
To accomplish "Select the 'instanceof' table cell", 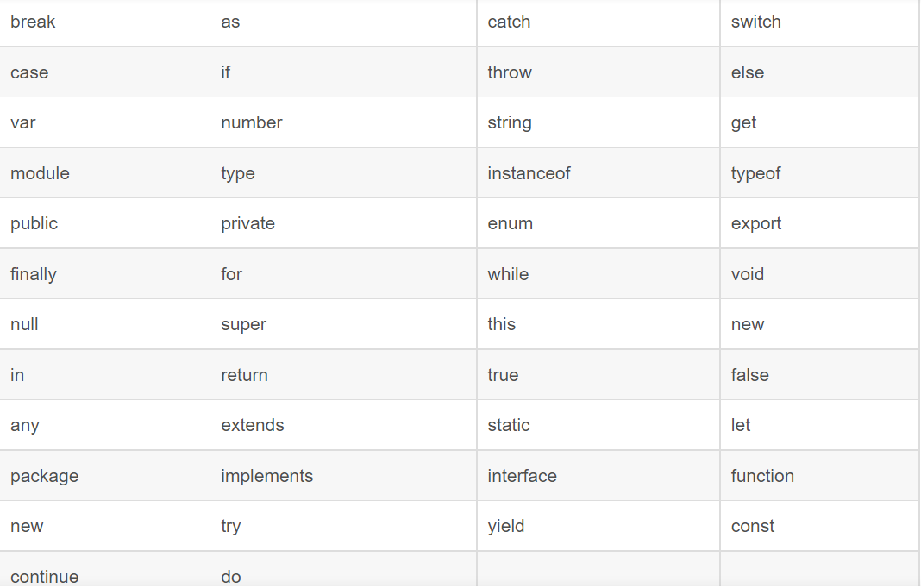I will tap(529, 173).
